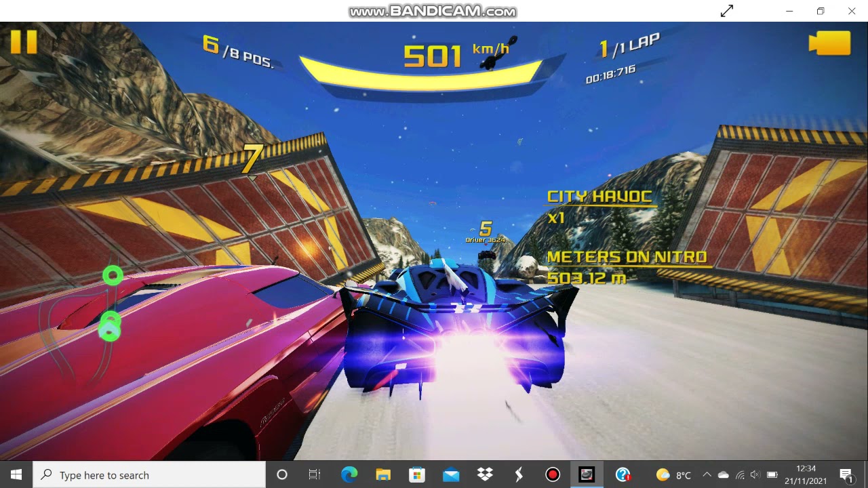Open Dropbox from the taskbar
868x488 pixels.
[485, 475]
